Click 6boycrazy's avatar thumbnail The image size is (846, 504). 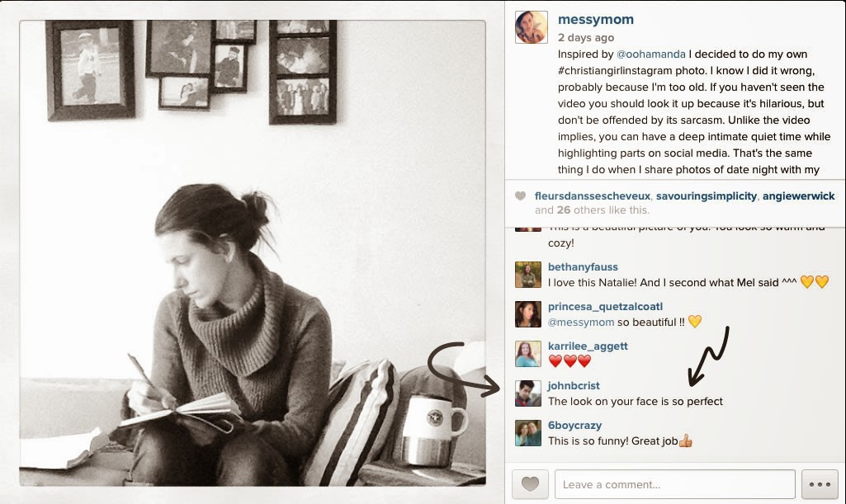pos(528,433)
